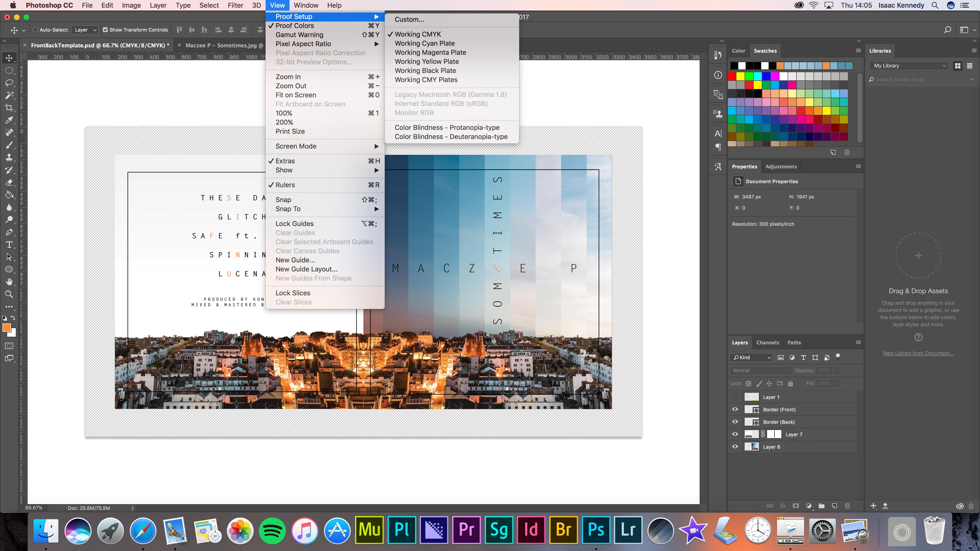Click New Library from Document link
The height and width of the screenshot is (551, 980).
[x=918, y=353]
